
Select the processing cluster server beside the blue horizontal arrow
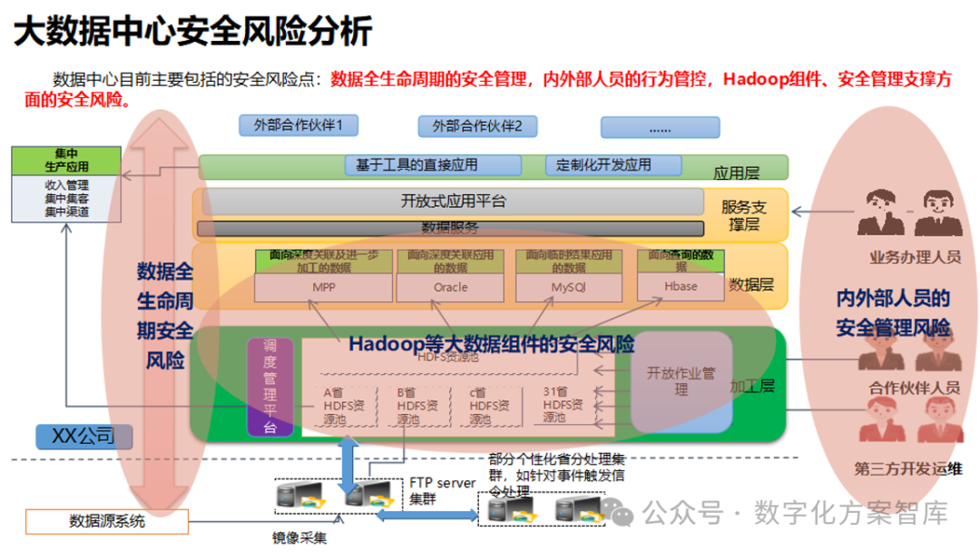[x=513, y=508]
